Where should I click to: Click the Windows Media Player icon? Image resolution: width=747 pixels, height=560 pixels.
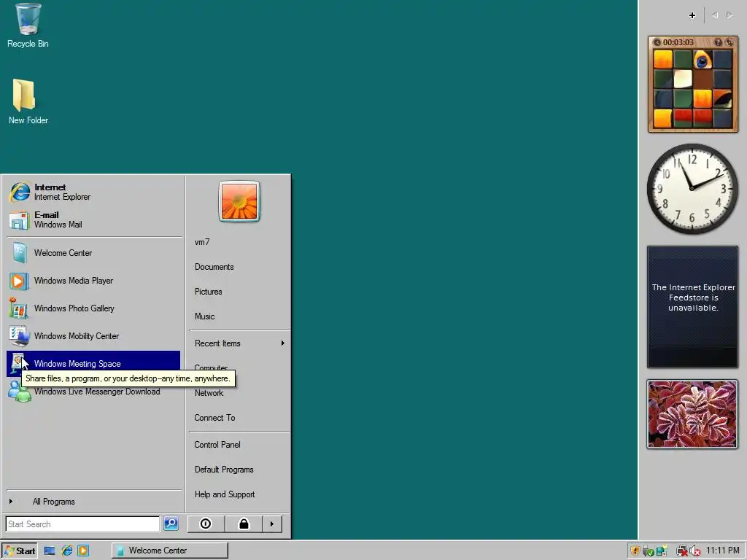click(18, 281)
